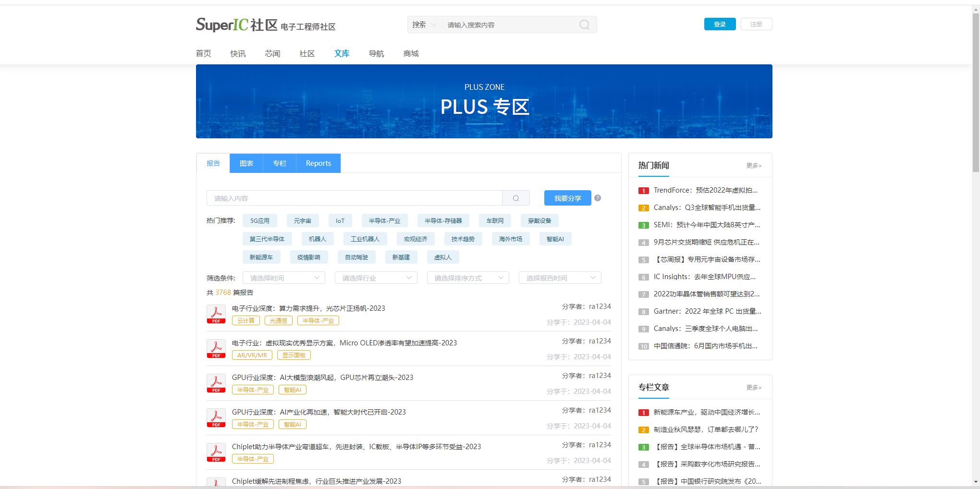The image size is (980, 489).
Task: Click the AR/VR/MR tag
Action: pos(252,355)
